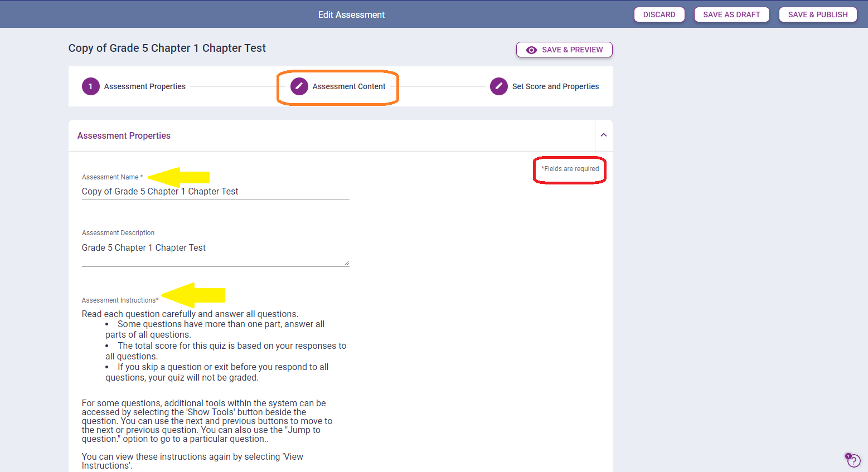Screen dimensions: 868x472
Task: Open the Set Score and Properties step label
Action: click(555, 86)
